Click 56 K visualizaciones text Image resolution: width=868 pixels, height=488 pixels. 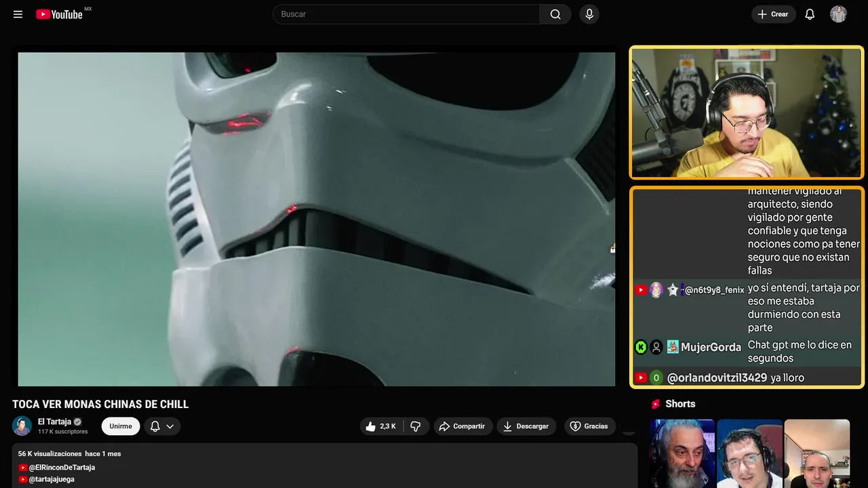(50, 453)
